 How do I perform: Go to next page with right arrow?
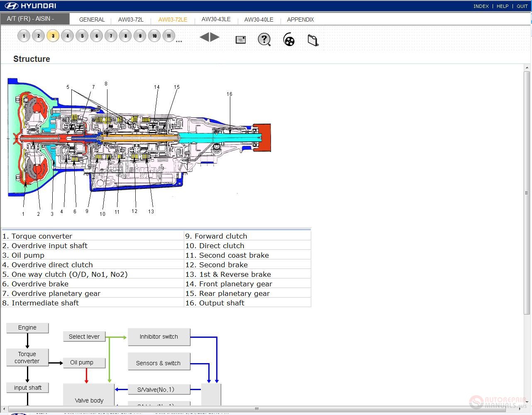(215, 37)
